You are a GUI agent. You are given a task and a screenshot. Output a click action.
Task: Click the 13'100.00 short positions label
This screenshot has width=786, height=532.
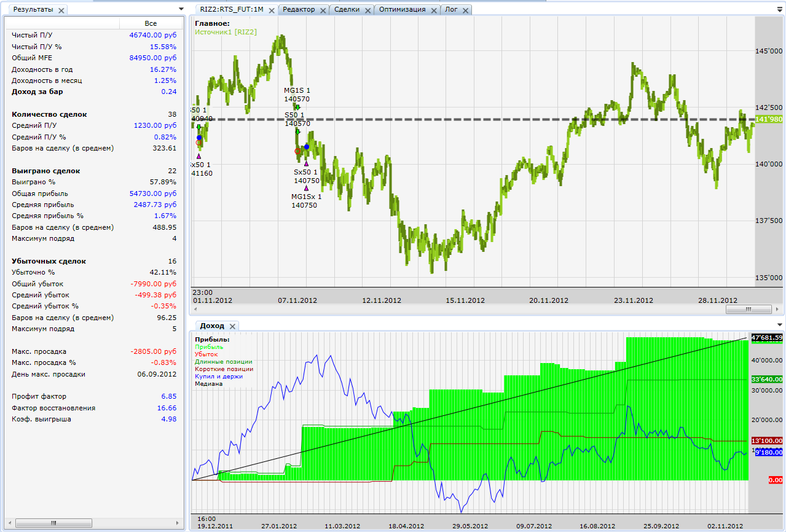tap(766, 441)
